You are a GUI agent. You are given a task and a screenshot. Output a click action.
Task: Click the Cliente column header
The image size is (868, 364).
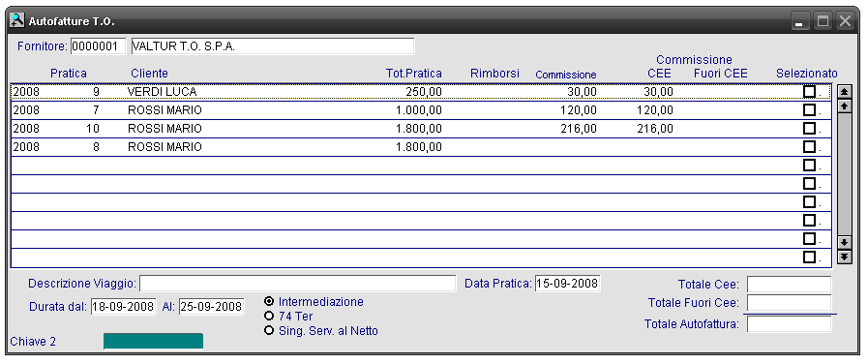tap(149, 74)
